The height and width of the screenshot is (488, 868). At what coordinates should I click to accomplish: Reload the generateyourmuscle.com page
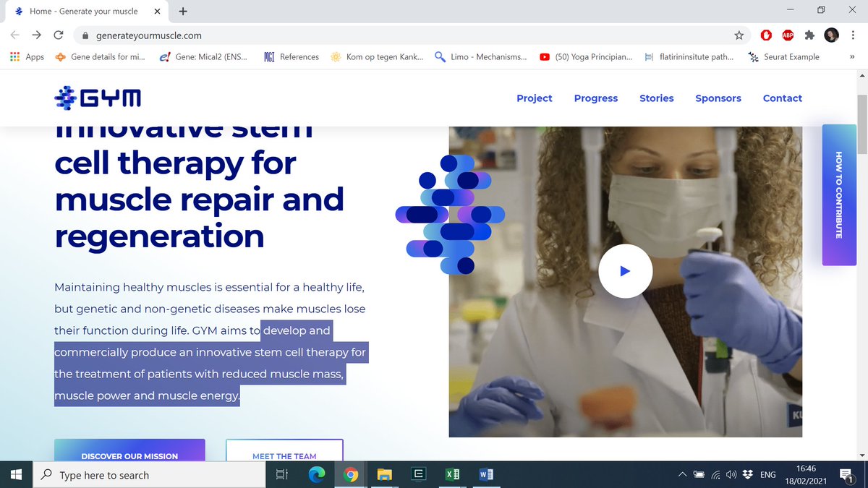[x=59, y=34]
